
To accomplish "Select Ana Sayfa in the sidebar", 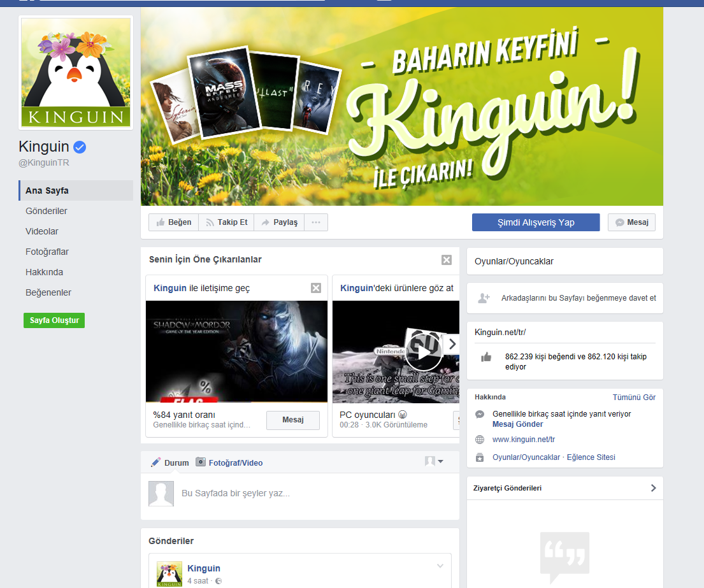I will point(76,190).
